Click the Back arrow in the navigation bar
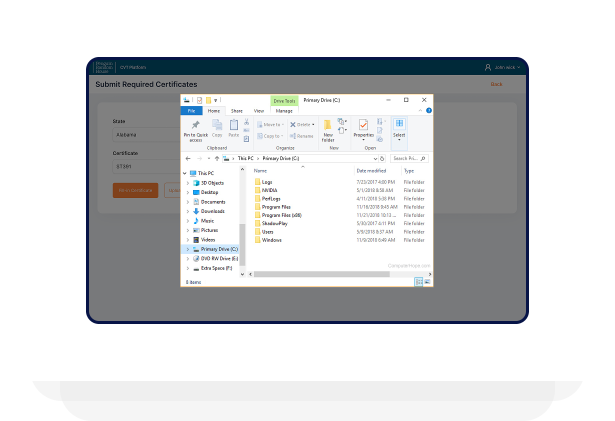This screenshot has width=615, height=421. click(188, 159)
